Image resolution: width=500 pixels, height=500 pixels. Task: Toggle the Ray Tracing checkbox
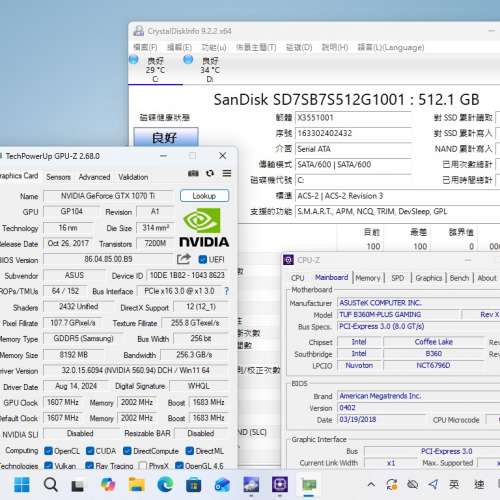89,465
